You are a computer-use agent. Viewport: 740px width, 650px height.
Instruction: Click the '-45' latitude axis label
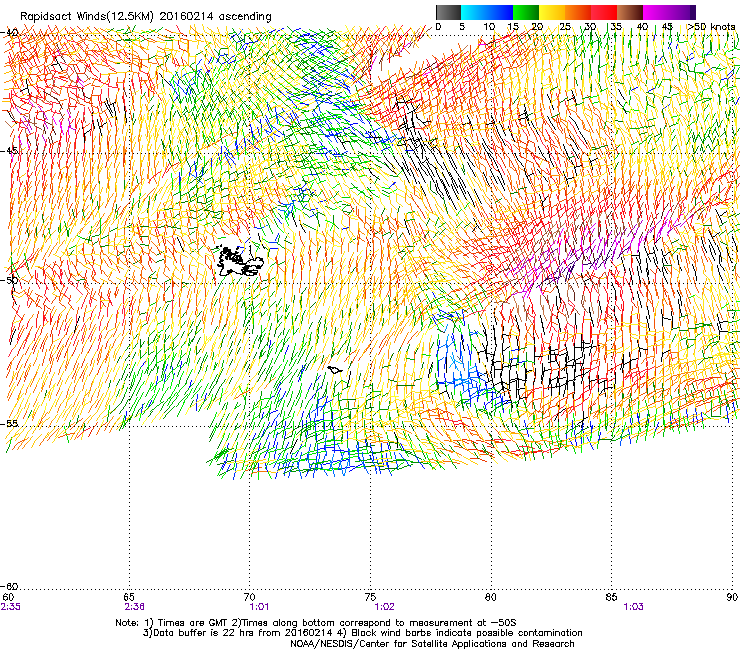9,151
